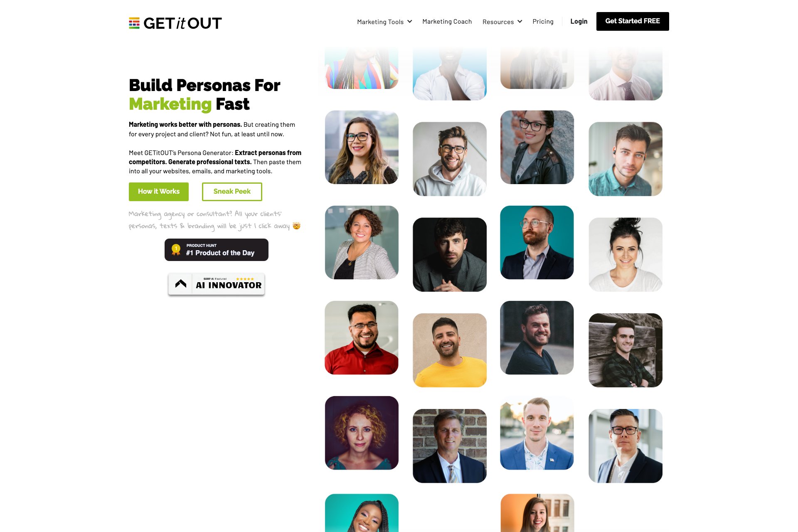Click the exploding-head emoji after handwritten text
The width and height of the screenshot is (798, 532).
[x=296, y=226]
